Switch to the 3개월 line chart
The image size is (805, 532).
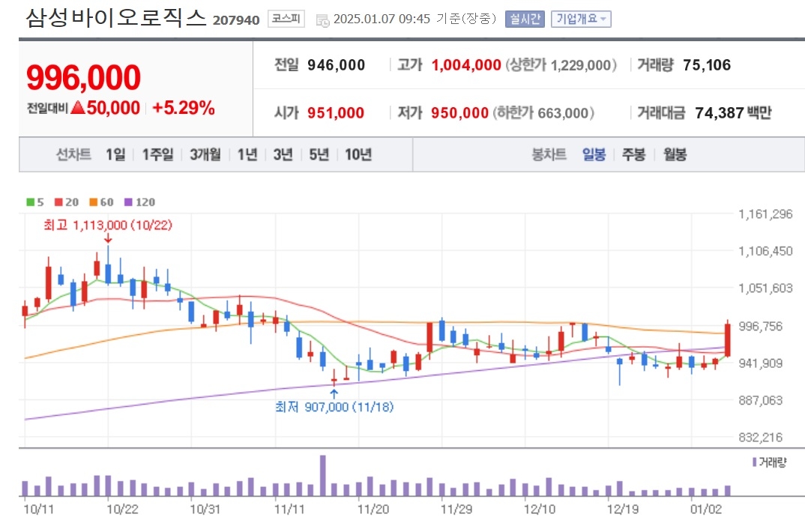click(205, 154)
